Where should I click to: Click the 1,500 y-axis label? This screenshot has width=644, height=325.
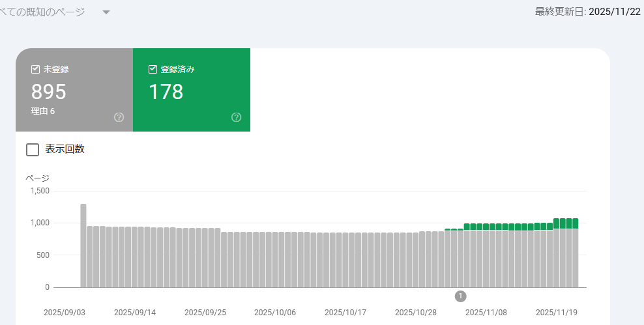click(x=40, y=191)
